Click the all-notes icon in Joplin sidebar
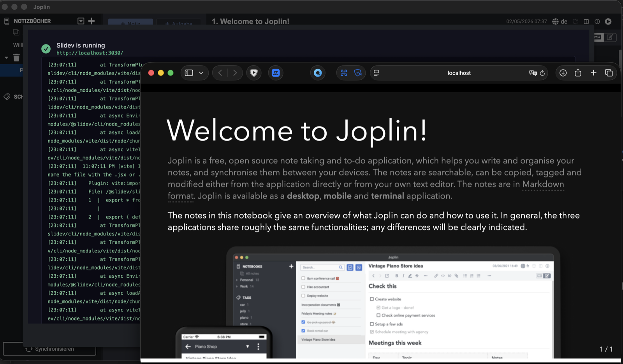This screenshot has width=623, height=364. [x=16, y=32]
